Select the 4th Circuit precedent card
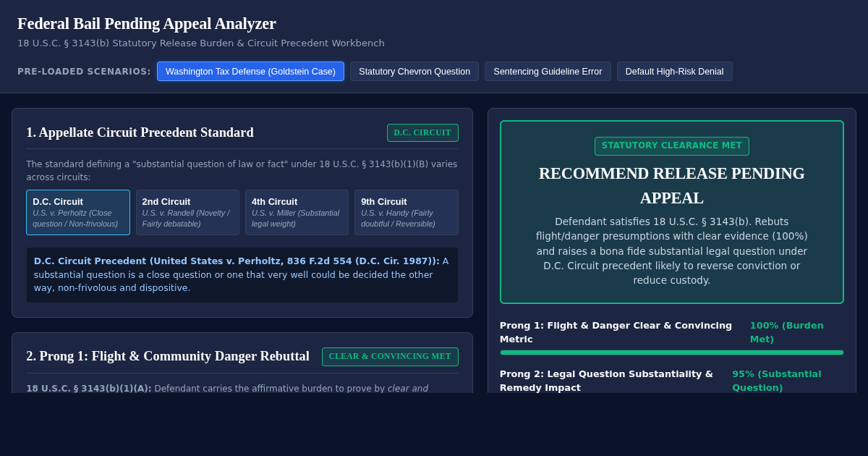 (x=297, y=212)
